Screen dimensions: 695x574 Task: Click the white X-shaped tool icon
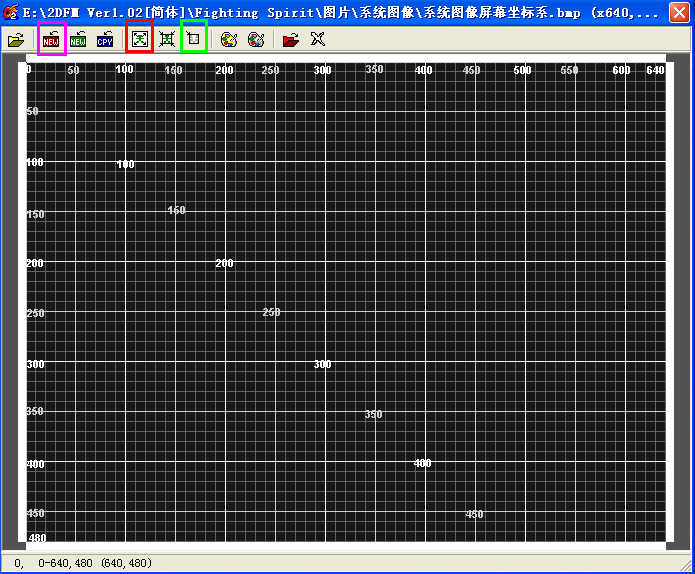click(318, 39)
